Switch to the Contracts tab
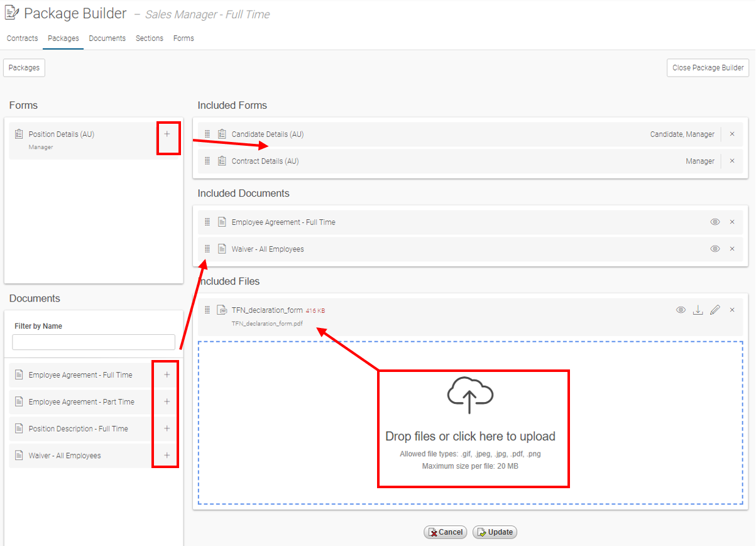The width and height of the screenshot is (756, 546). point(23,38)
